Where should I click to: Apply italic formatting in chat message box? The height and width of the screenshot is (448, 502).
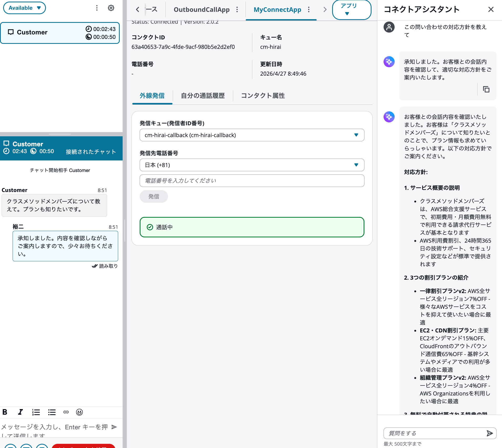click(20, 412)
